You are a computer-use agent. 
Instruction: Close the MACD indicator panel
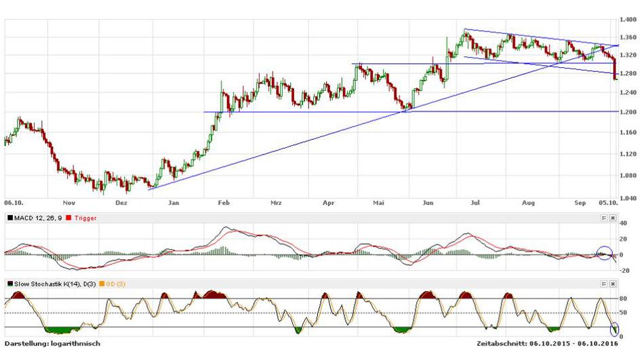612,218
